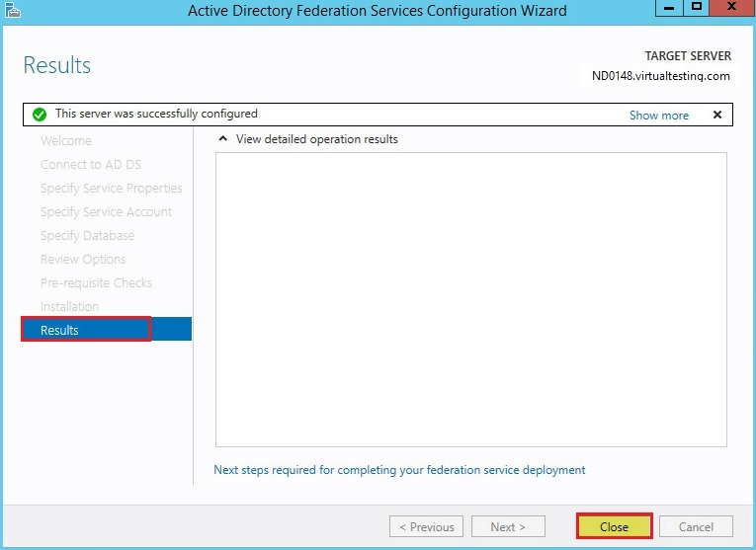
Task: Click the TARGET SERVER label
Action: click(688, 56)
